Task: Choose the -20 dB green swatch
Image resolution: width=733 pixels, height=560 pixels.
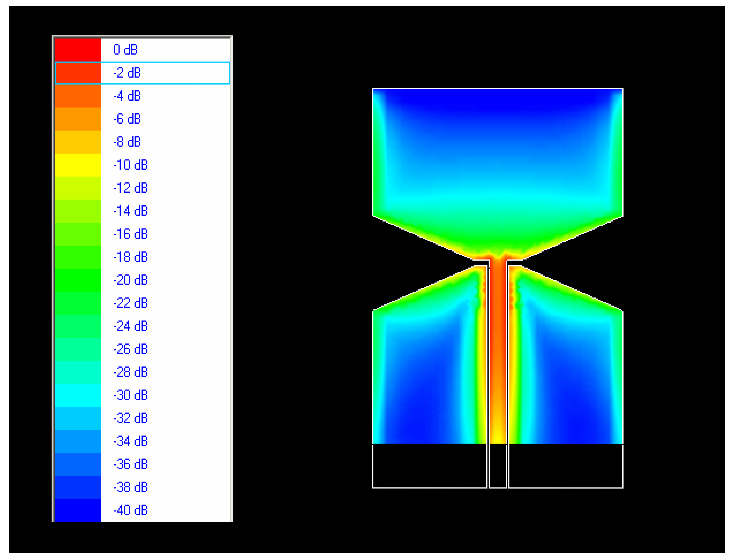Action: [x=78, y=280]
